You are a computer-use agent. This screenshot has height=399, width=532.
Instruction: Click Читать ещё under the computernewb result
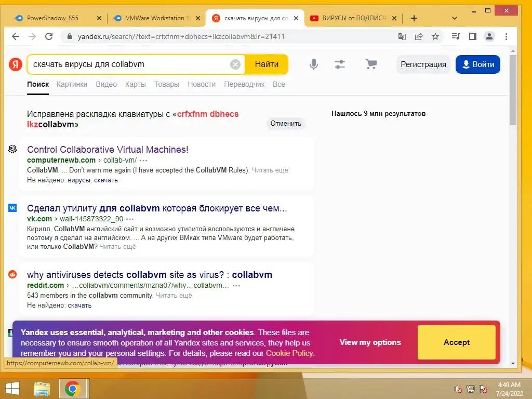(270, 170)
